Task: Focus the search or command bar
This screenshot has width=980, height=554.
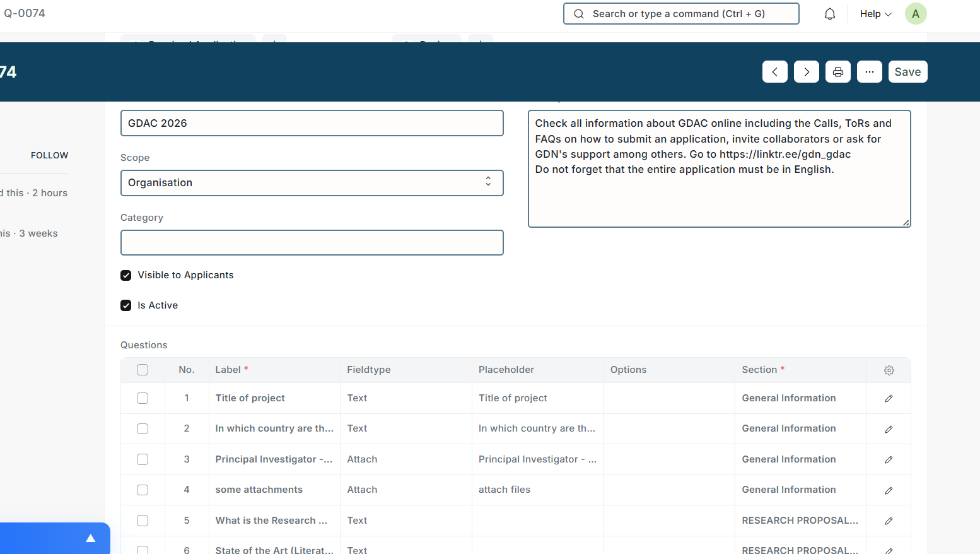Action: pos(681,14)
